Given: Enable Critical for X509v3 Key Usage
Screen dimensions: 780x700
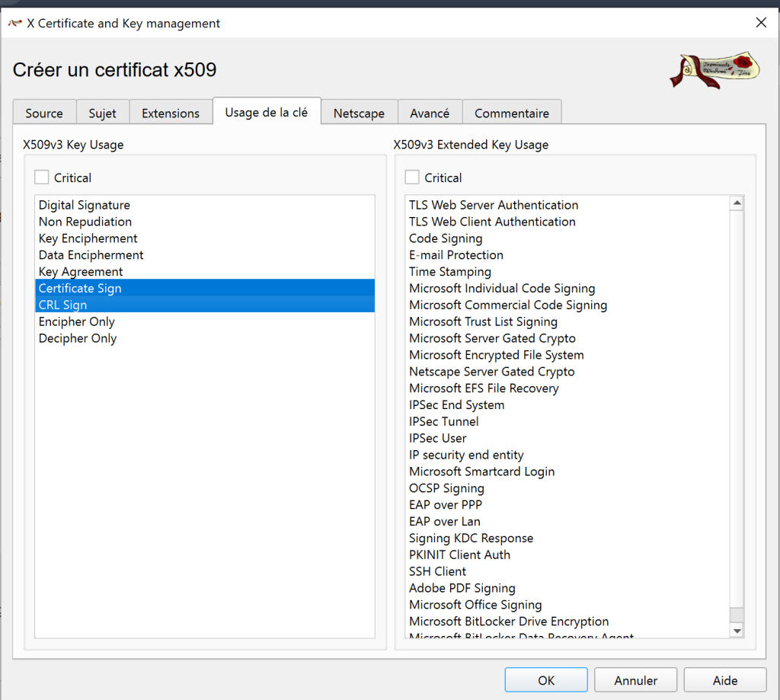Looking at the screenshot, I should pos(42,177).
